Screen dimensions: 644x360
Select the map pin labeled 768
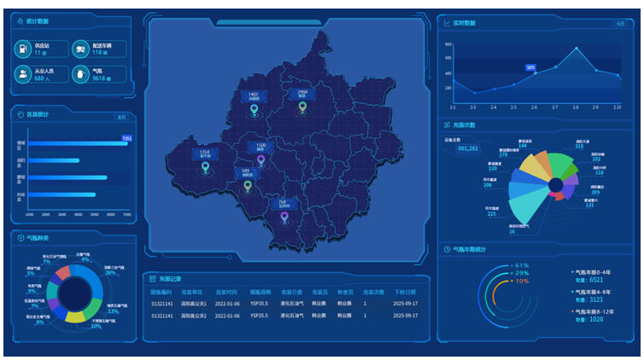(x=284, y=217)
